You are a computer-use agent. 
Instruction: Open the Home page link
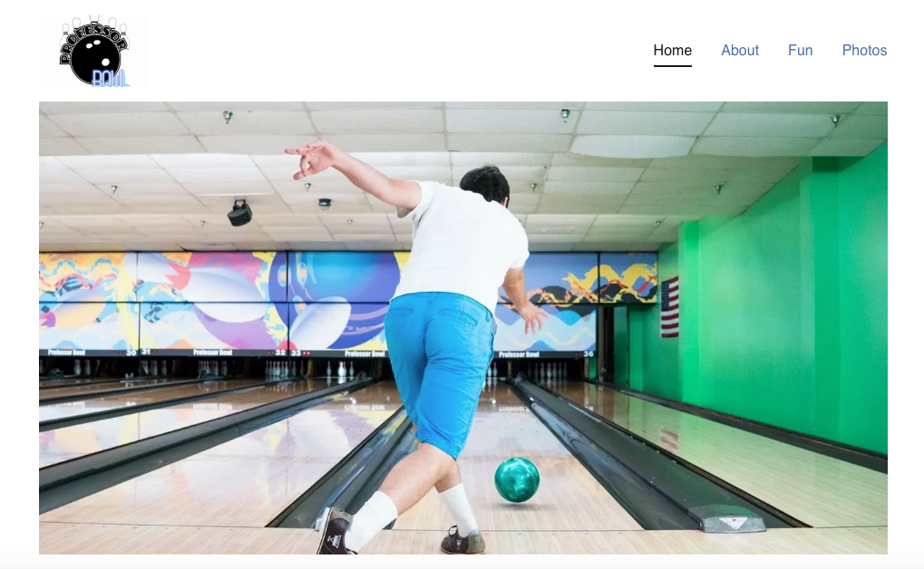673,51
